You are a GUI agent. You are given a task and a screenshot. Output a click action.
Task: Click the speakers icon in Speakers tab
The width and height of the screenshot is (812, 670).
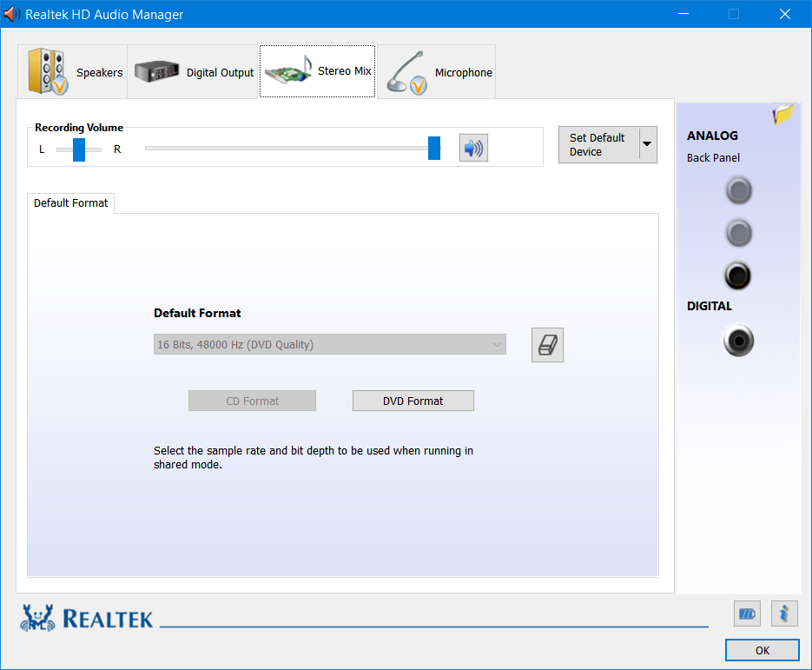click(48, 71)
